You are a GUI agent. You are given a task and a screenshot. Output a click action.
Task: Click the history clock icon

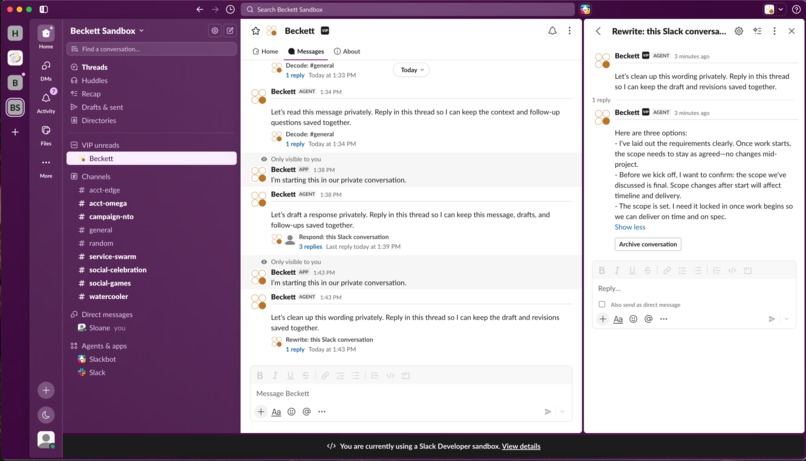(230, 9)
